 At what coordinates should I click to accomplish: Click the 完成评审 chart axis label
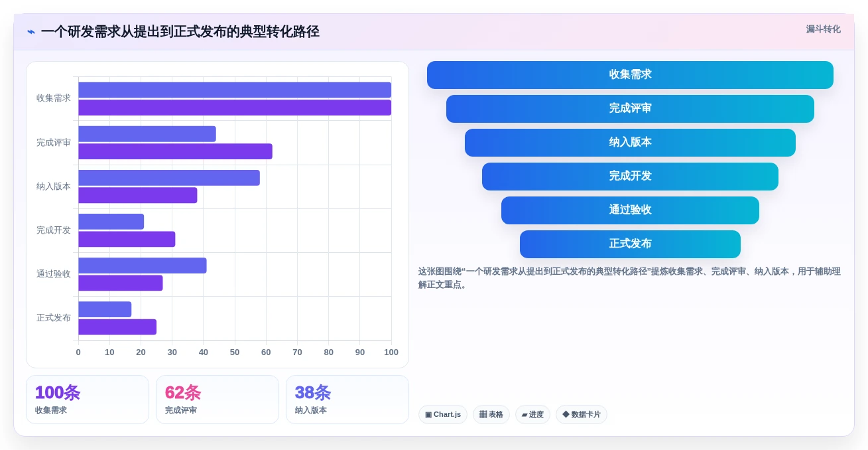[54, 142]
